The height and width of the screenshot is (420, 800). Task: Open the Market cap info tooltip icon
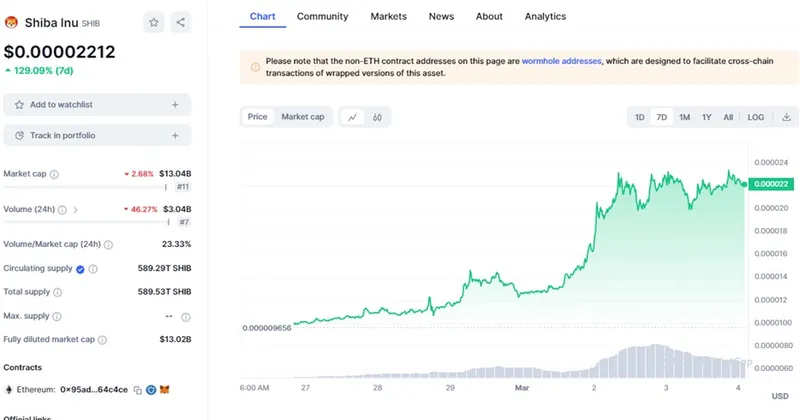[54, 174]
